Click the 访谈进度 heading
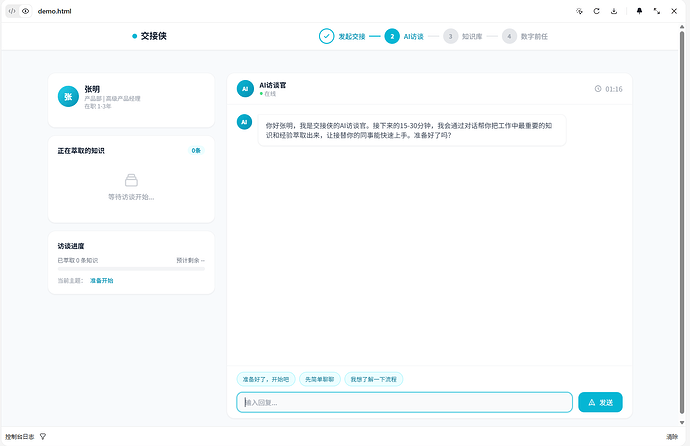Image resolution: width=690 pixels, height=446 pixels. [71, 246]
